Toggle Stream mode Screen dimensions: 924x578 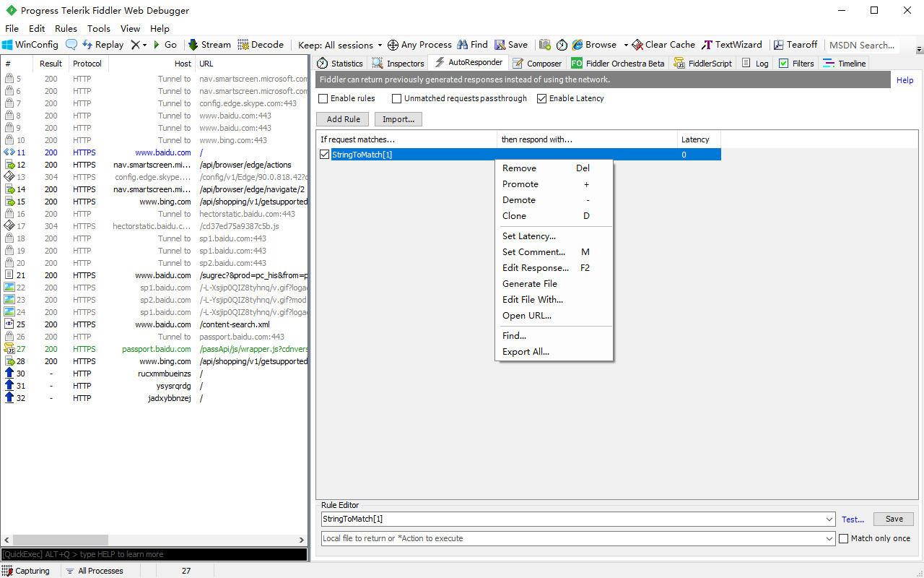click(209, 45)
